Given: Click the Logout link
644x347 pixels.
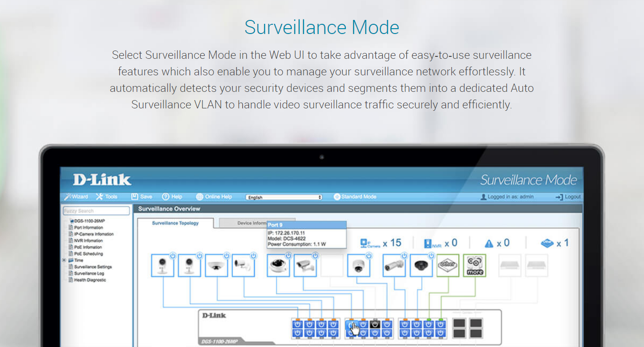Looking at the screenshot, I should click(568, 197).
